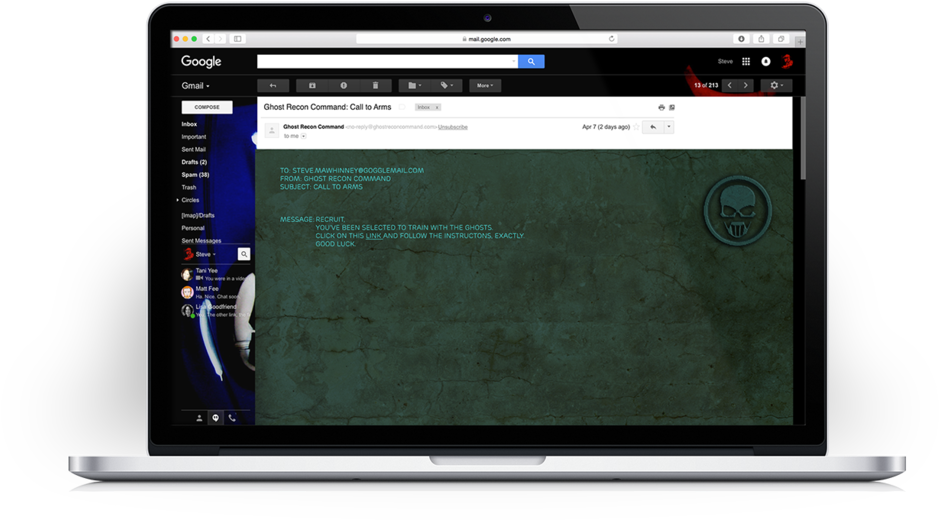This screenshot has height=520, width=939.
Task: Click the blue search button
Action: click(x=531, y=61)
